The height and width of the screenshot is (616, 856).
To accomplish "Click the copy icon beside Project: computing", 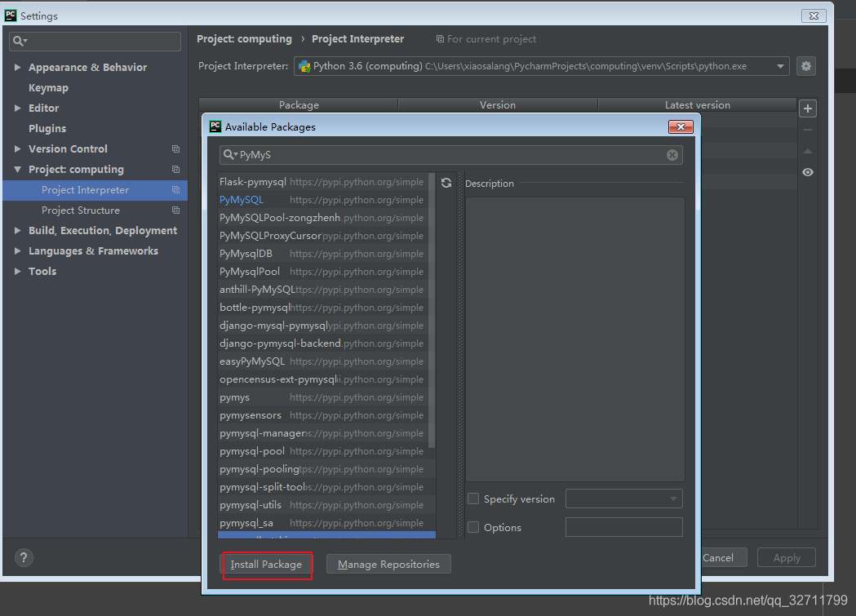I will pos(175,169).
